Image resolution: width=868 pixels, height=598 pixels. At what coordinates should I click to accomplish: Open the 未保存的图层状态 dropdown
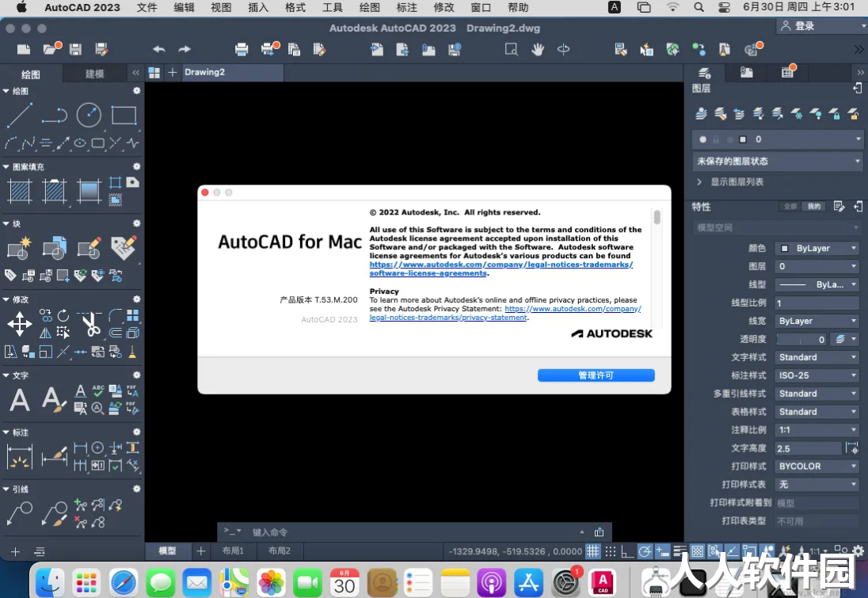click(x=777, y=161)
